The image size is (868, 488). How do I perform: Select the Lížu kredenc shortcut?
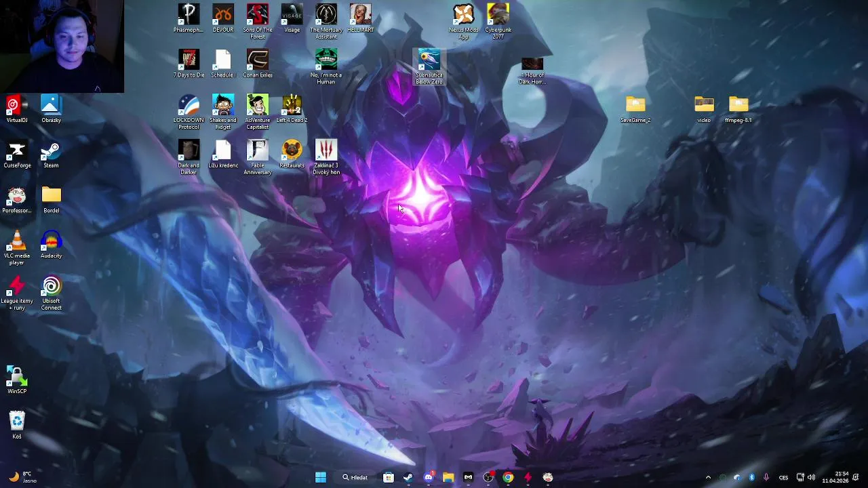223,154
